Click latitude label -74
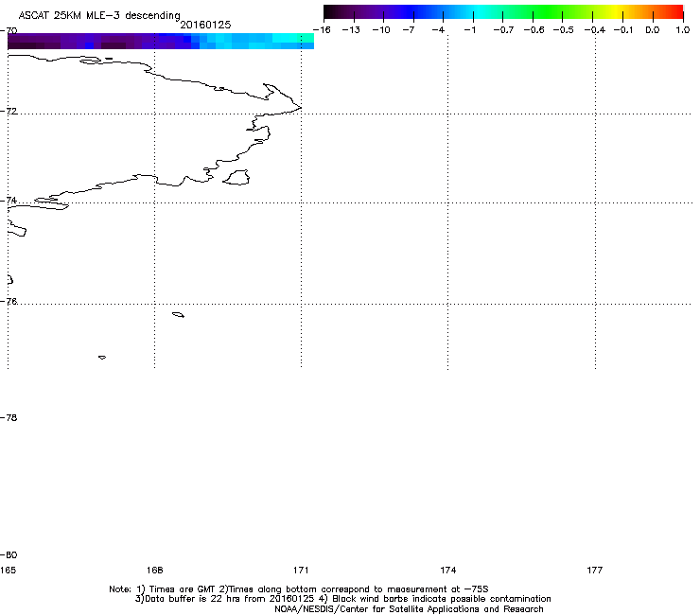Screen dimensions: 700x615 (x=9, y=200)
